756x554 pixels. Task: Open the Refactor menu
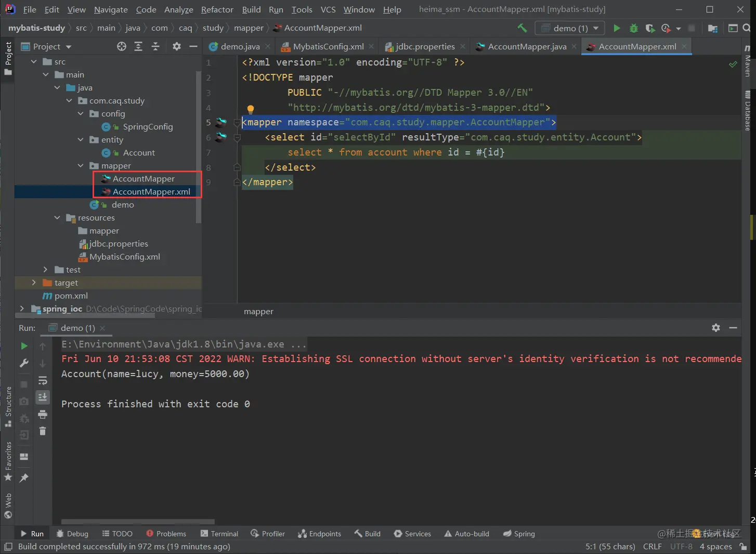click(217, 9)
